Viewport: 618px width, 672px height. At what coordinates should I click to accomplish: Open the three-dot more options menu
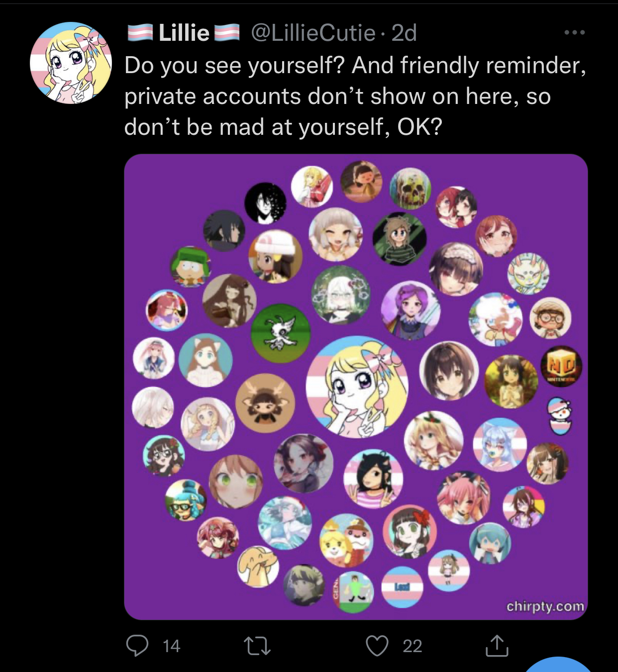[x=575, y=33]
